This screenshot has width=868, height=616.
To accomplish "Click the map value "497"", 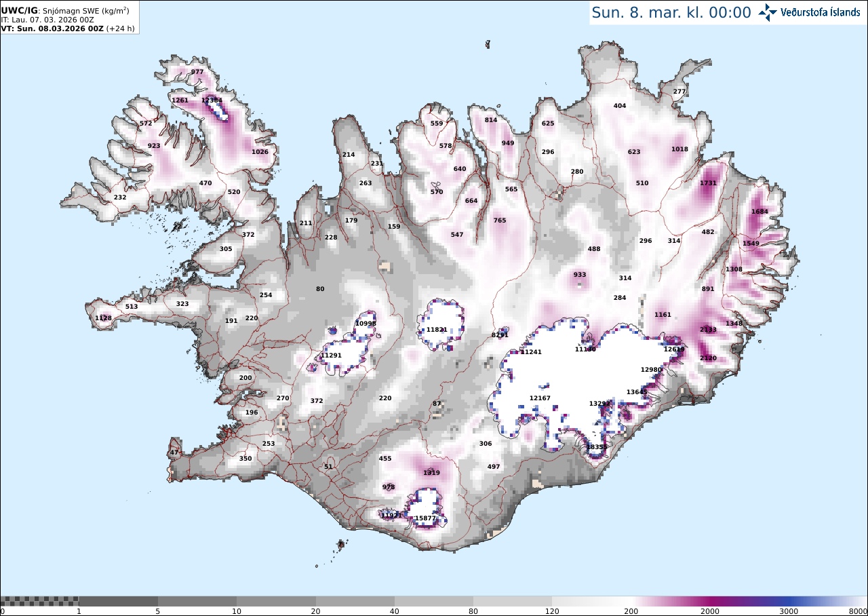I will tap(494, 467).
